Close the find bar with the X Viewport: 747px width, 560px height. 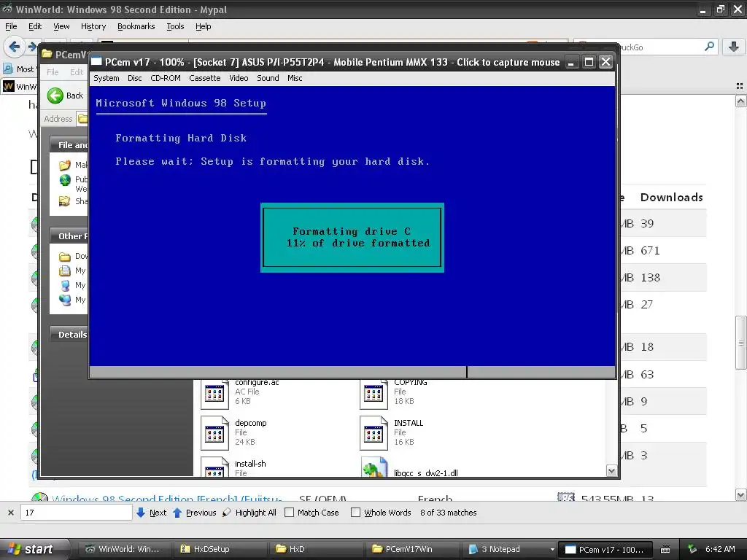point(10,513)
